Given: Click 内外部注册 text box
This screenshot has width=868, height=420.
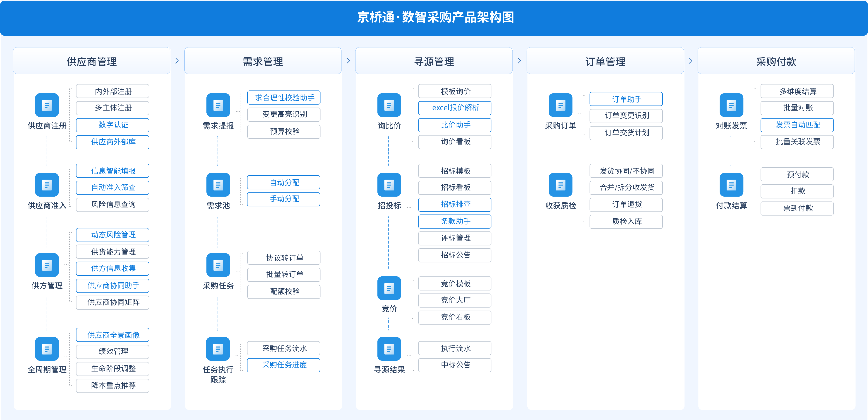Looking at the screenshot, I should [x=112, y=91].
